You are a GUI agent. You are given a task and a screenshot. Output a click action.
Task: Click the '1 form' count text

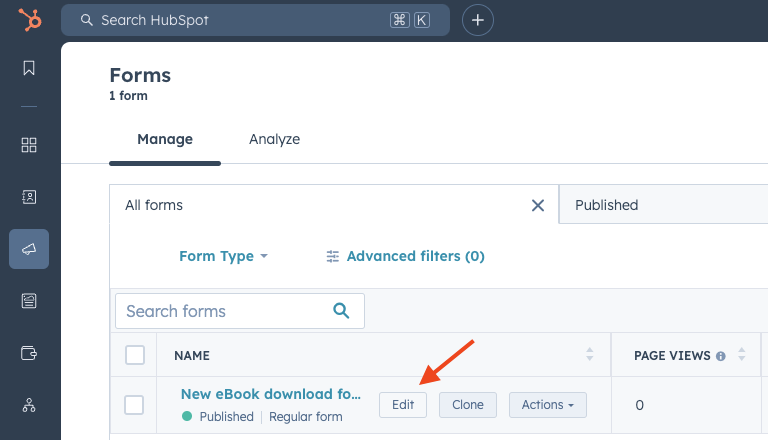128,96
